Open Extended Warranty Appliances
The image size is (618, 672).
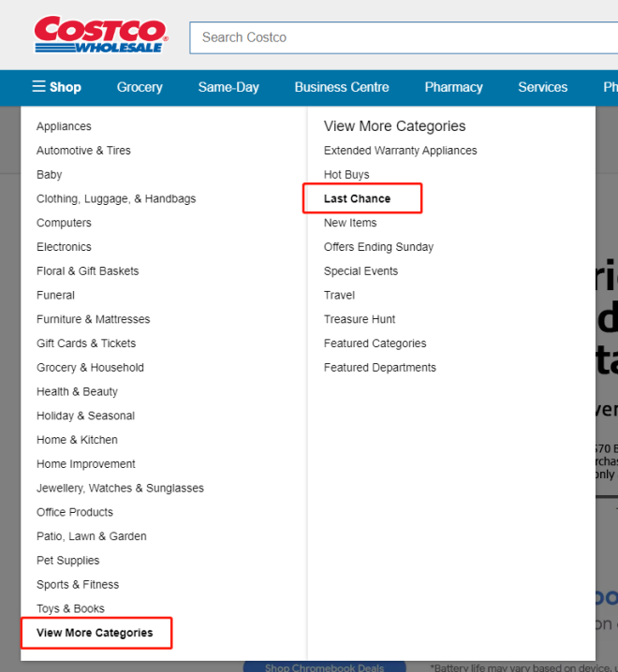point(401,151)
